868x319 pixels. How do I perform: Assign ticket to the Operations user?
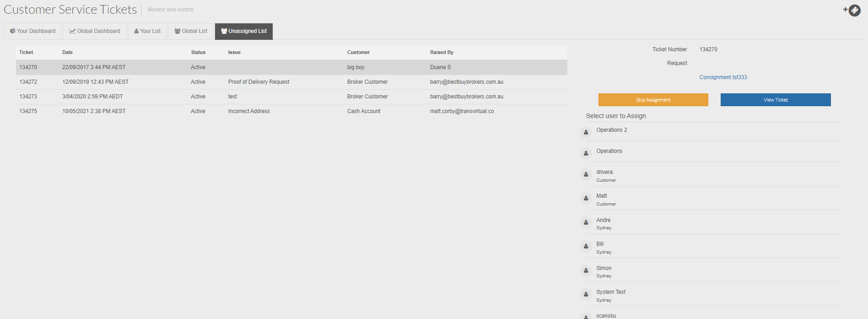(x=609, y=151)
